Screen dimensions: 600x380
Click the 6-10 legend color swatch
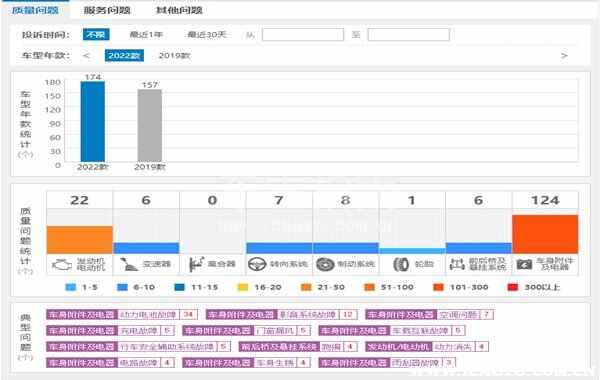tap(122, 287)
